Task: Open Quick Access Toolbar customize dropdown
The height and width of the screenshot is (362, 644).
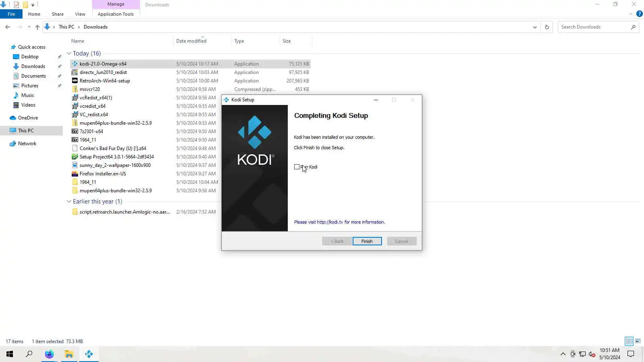Action: tap(33, 5)
